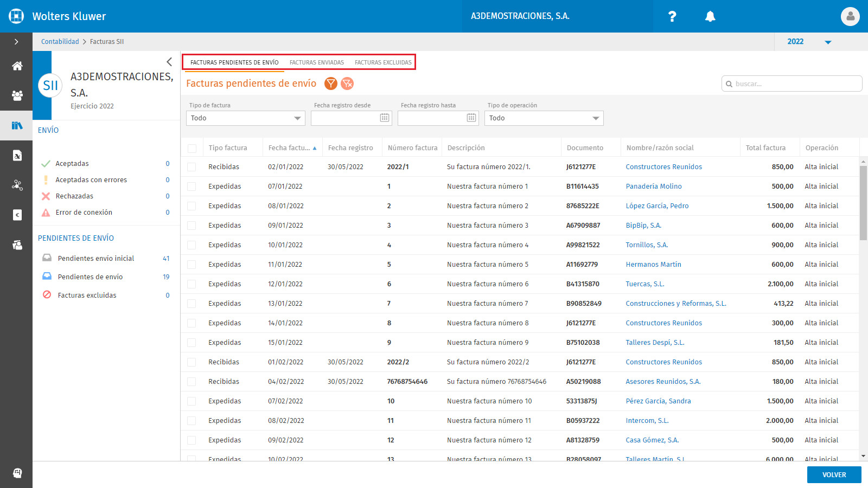Open the network nodes sidebar icon

tap(17, 185)
